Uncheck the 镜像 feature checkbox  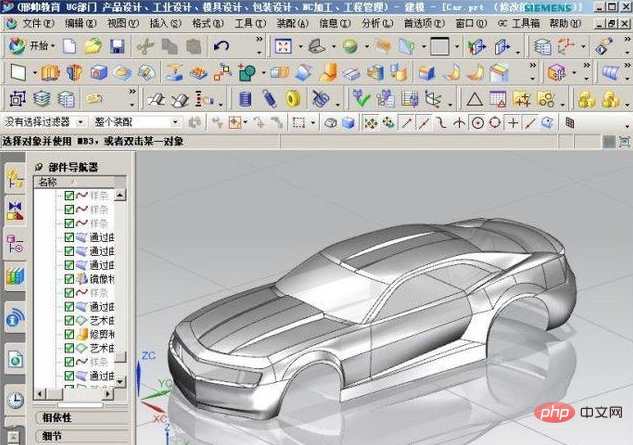tap(69, 279)
